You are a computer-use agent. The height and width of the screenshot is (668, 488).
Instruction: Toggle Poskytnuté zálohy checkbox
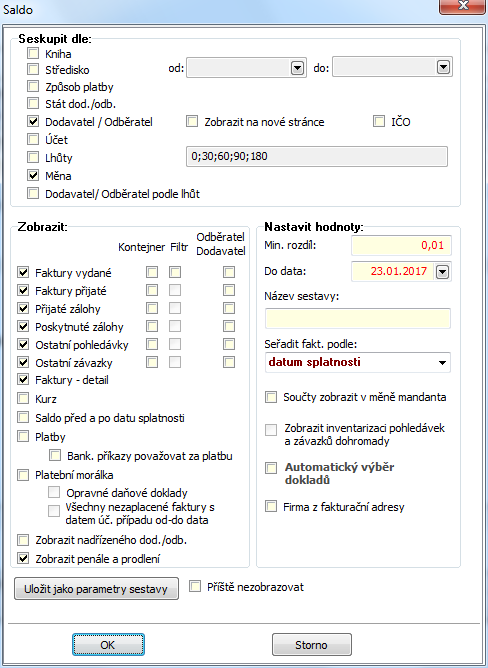(23, 326)
